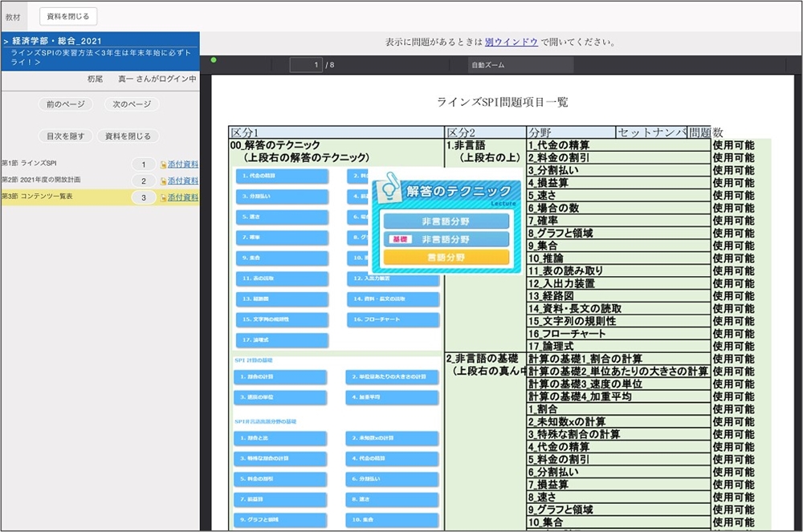Select the highlighted 第3節 コンテンツ一覧表 row

[100, 197]
